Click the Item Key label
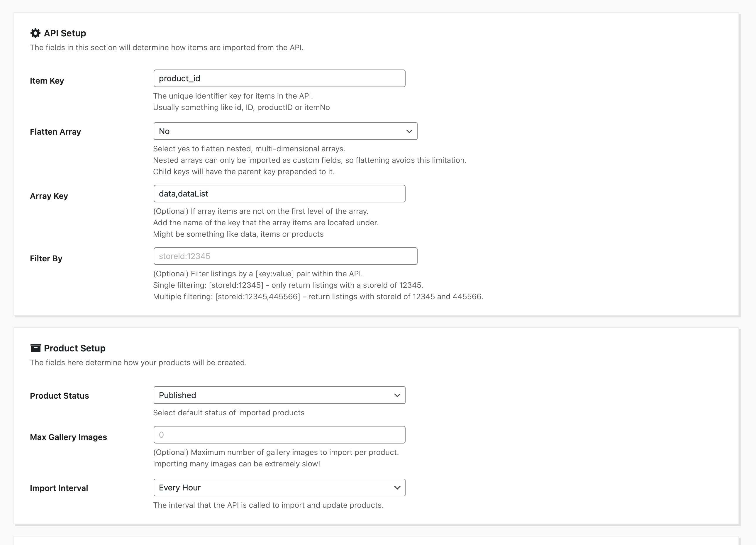This screenshot has width=756, height=545. click(47, 81)
